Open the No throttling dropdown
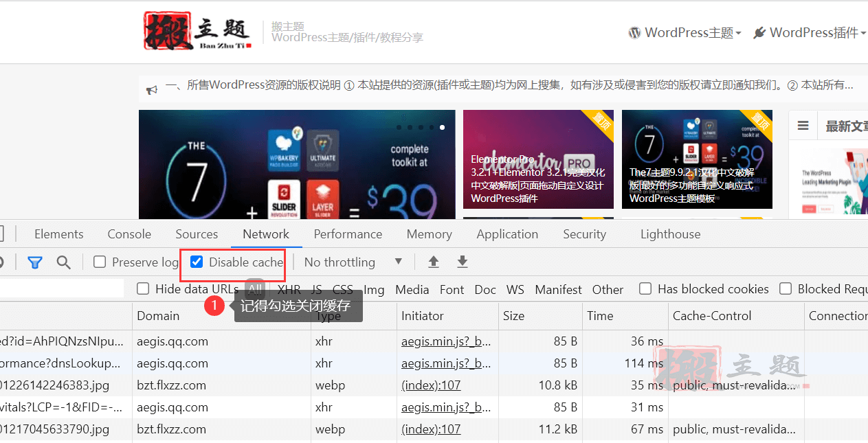Image resolution: width=868 pixels, height=443 pixels. coord(353,262)
